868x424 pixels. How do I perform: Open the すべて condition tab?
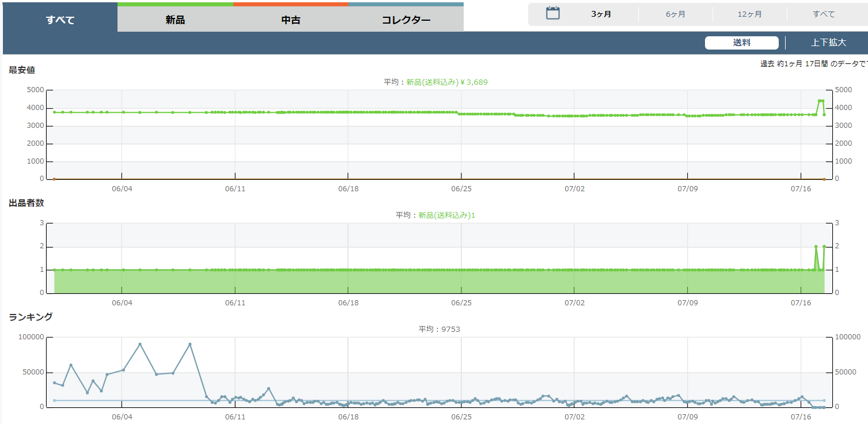pos(60,20)
